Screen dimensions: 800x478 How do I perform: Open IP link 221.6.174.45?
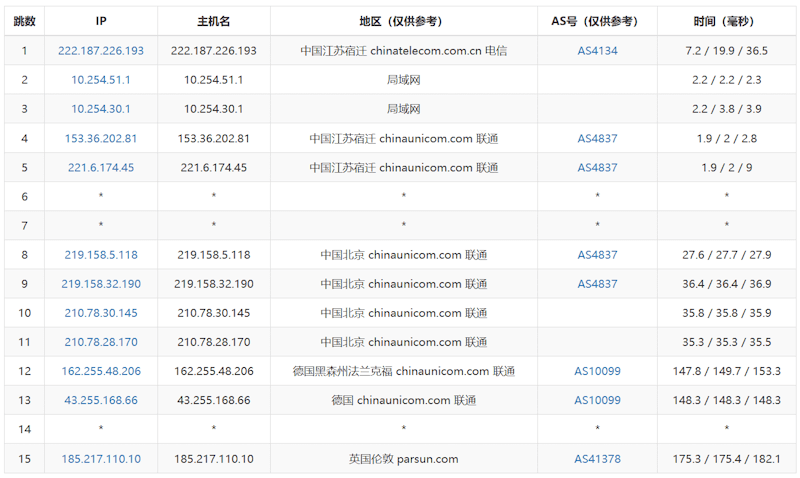(101, 167)
